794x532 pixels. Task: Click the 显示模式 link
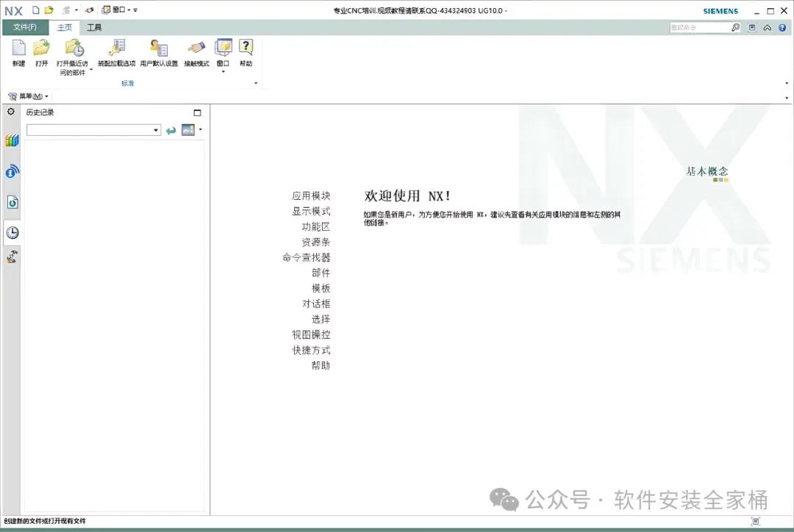[x=311, y=211]
